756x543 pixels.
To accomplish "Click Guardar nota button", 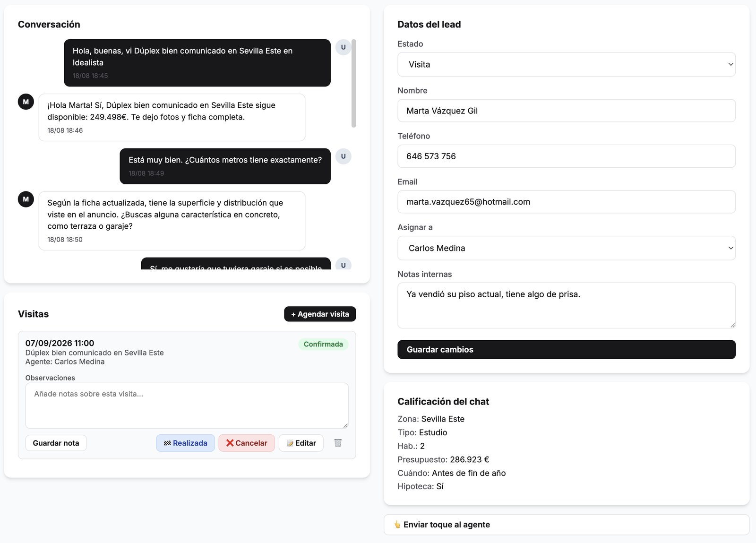I will [56, 443].
